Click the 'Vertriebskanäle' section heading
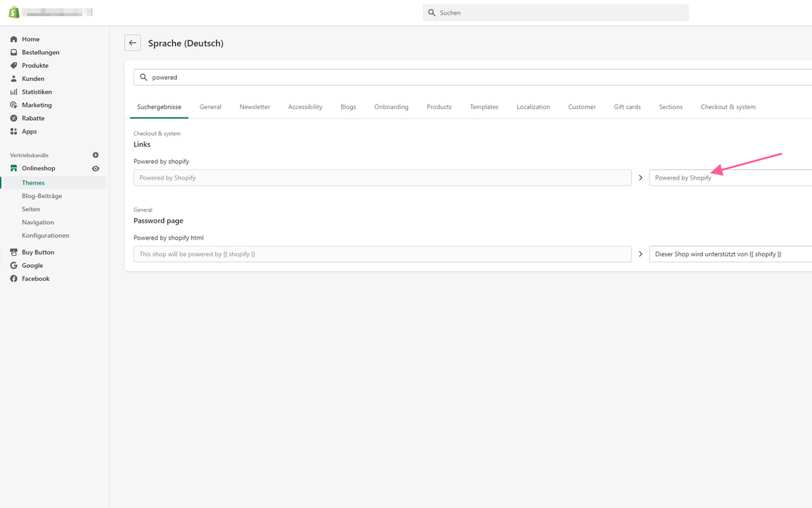Image resolution: width=812 pixels, height=508 pixels. point(29,155)
